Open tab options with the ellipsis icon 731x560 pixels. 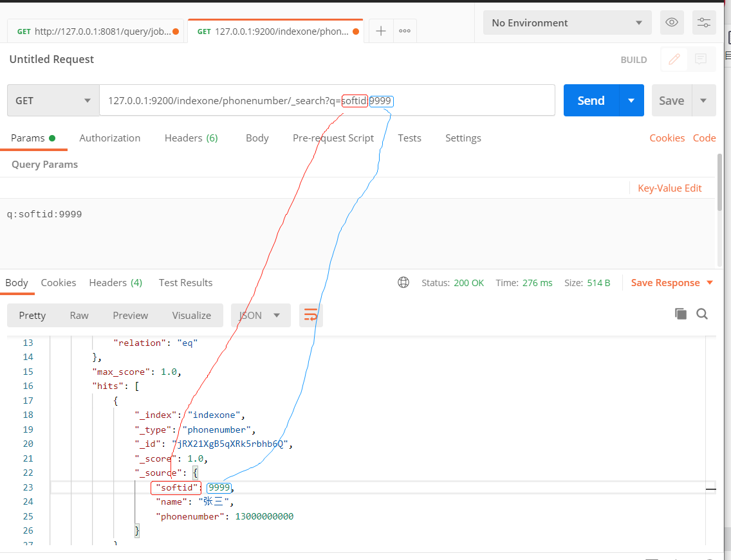pos(405,30)
